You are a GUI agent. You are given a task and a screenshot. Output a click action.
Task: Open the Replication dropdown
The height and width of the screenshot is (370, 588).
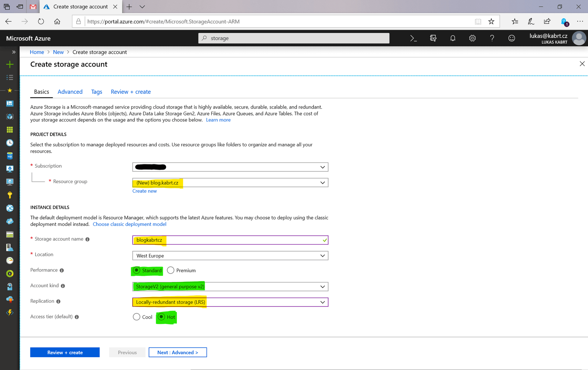click(230, 302)
